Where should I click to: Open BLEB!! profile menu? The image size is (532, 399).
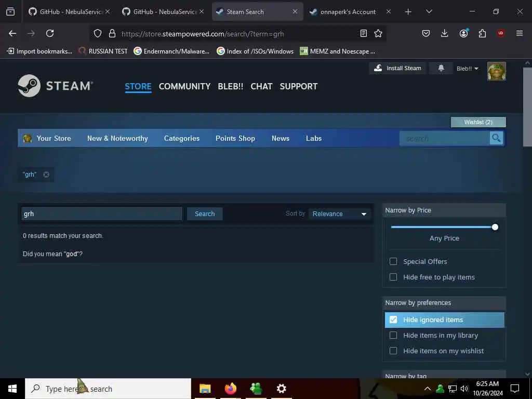230,87
